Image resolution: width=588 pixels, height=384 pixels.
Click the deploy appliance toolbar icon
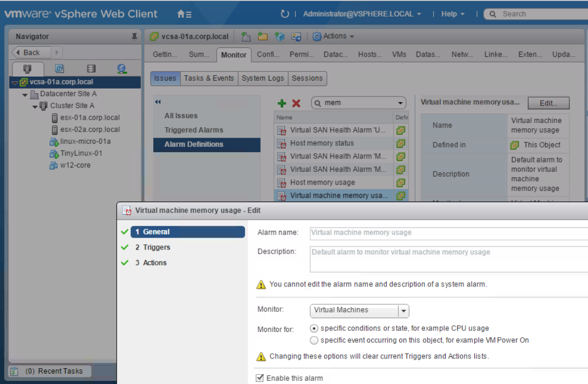tap(279, 36)
